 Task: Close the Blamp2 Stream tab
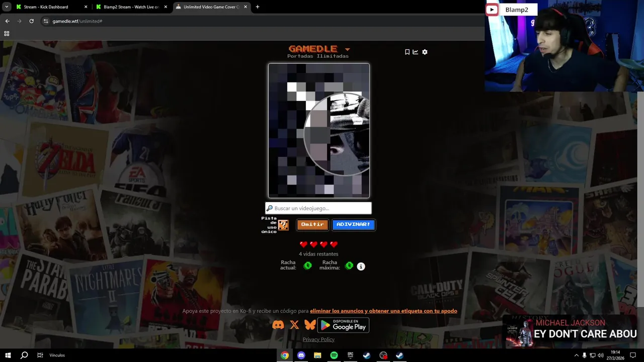[x=165, y=7]
